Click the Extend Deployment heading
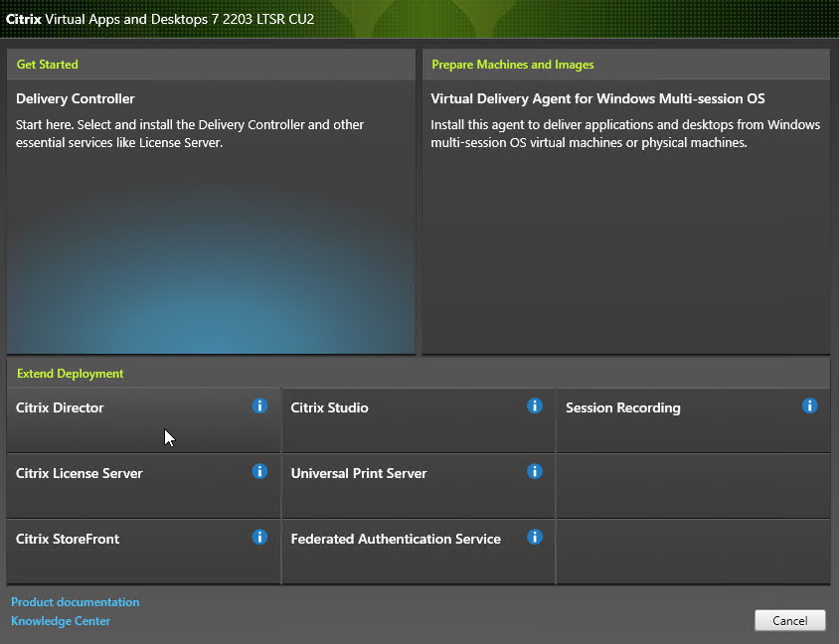The height and width of the screenshot is (644, 839). [x=71, y=374]
